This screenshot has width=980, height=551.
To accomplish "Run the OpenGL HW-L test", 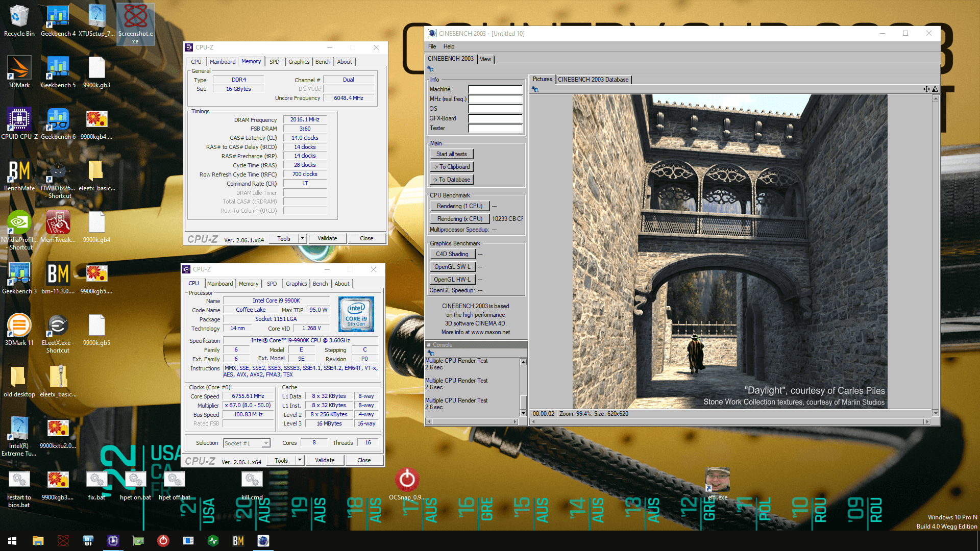I will (452, 280).
